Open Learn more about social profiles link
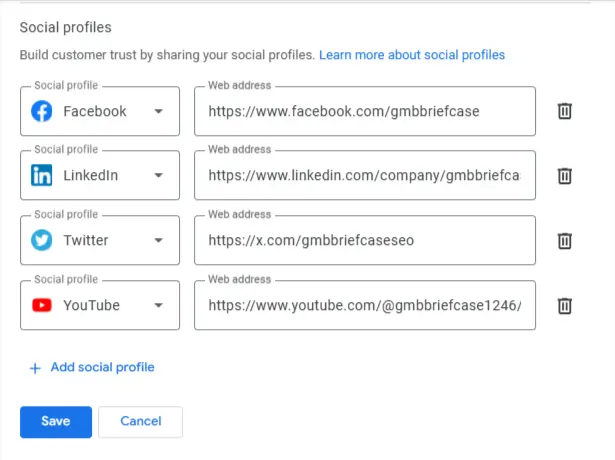 (412, 55)
